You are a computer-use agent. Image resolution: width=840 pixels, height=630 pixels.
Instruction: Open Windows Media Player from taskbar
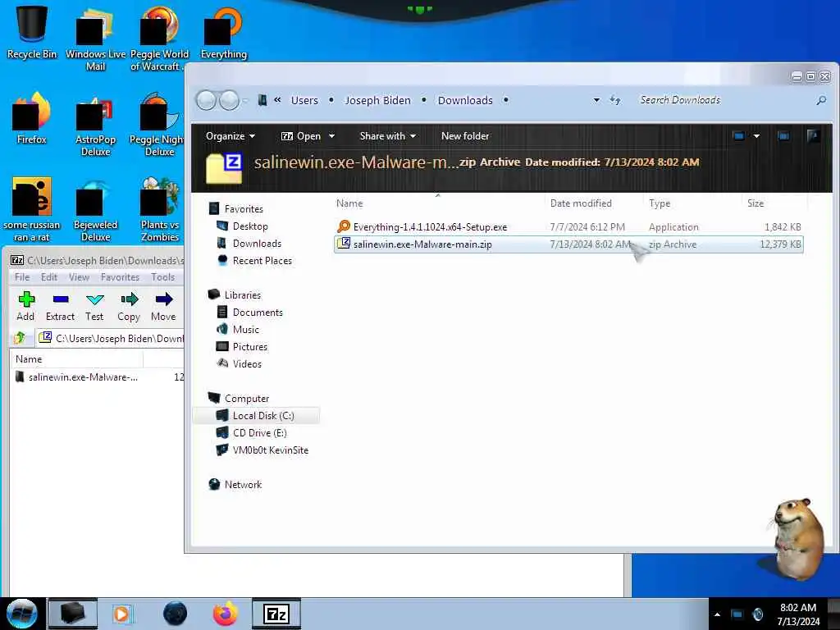coord(121,614)
